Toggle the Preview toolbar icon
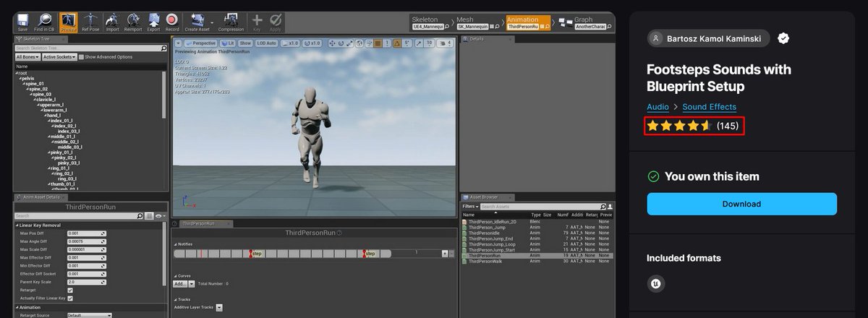This screenshot has width=868, height=318. pyautogui.click(x=69, y=22)
